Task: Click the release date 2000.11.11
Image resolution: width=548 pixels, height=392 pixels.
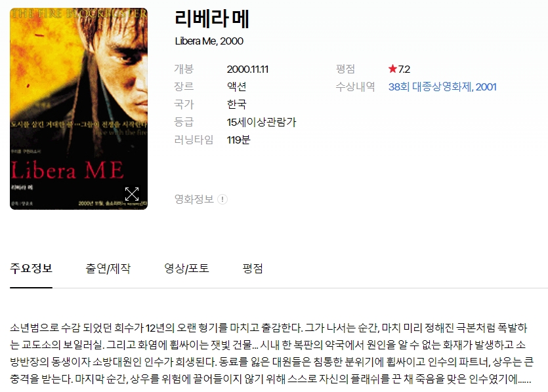Action: 247,69
